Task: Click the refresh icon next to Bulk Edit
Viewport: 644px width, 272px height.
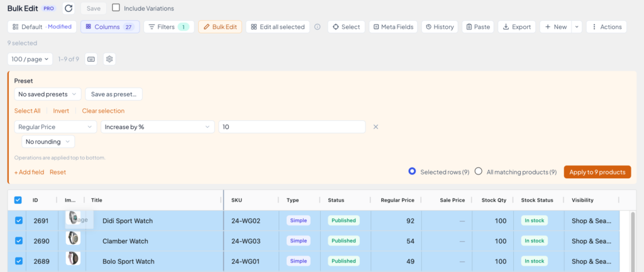Action: [69, 8]
